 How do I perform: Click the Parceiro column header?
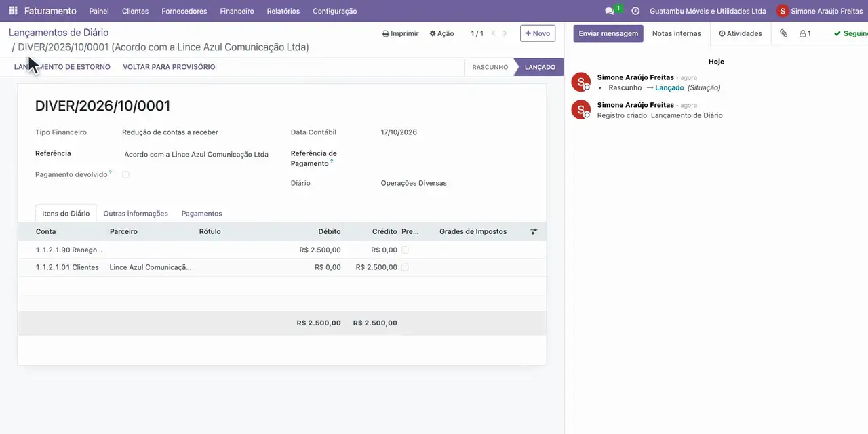123,231
